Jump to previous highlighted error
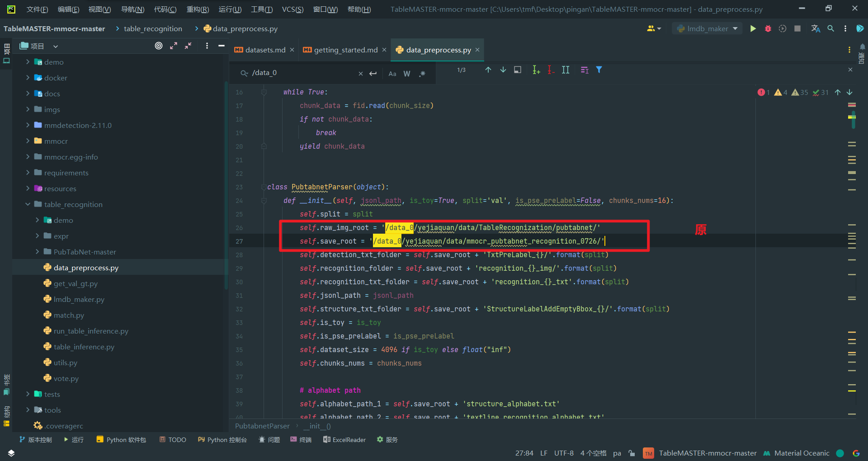The image size is (868, 461). [838, 92]
